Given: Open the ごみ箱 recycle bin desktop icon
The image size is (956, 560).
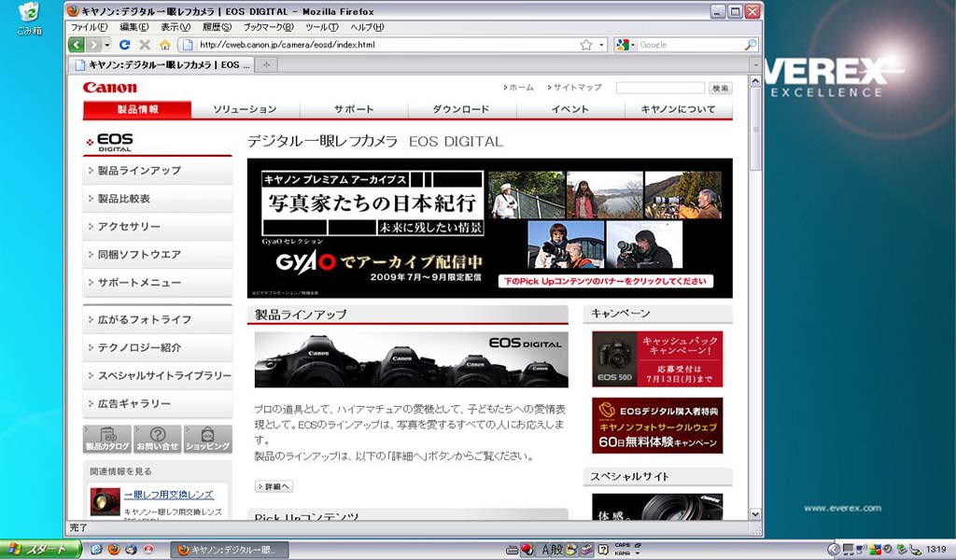Looking at the screenshot, I should point(29,19).
